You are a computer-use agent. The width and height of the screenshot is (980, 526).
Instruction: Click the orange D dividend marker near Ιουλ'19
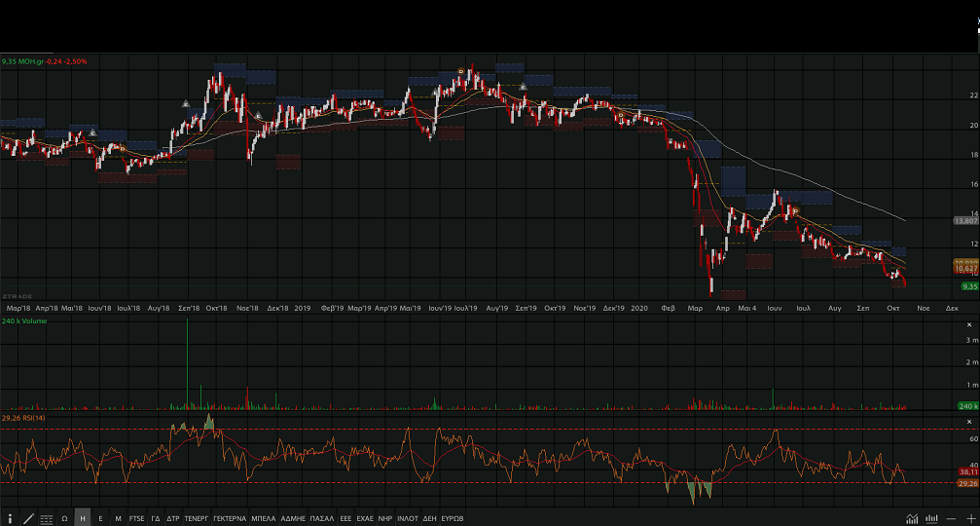click(461, 72)
